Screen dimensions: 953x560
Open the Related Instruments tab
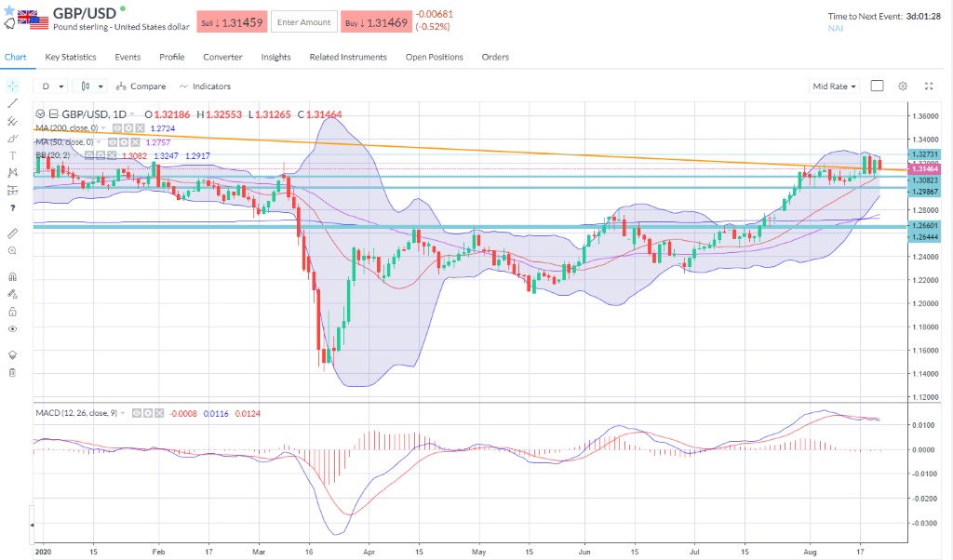348,57
